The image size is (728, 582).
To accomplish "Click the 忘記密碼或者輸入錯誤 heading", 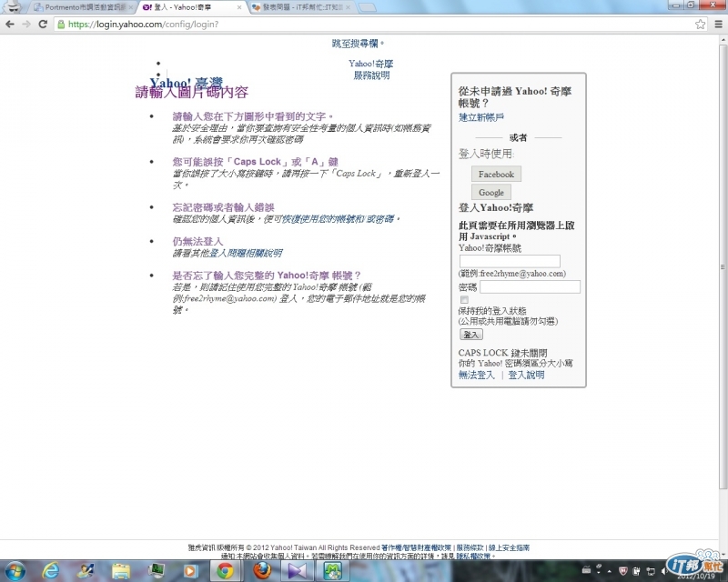I will pyautogui.click(x=223, y=207).
